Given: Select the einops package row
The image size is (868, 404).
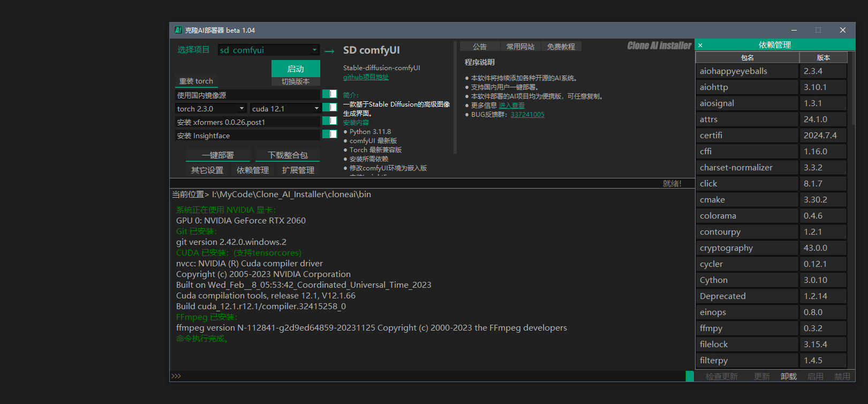Looking at the screenshot, I should click(772, 312).
